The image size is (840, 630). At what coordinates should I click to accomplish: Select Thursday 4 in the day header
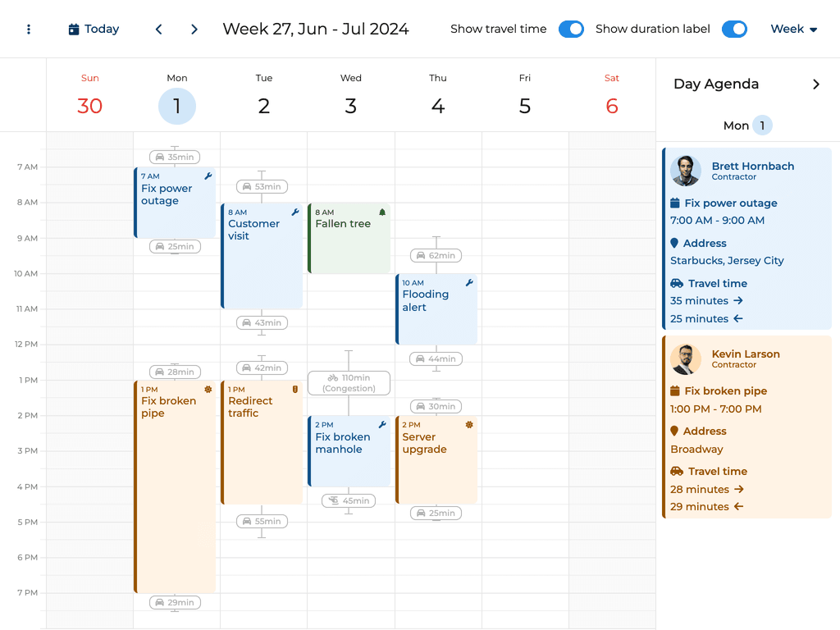[x=438, y=107]
